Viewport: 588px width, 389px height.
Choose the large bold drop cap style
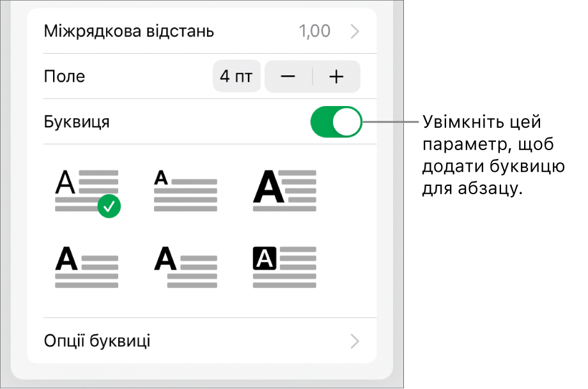pos(284,190)
